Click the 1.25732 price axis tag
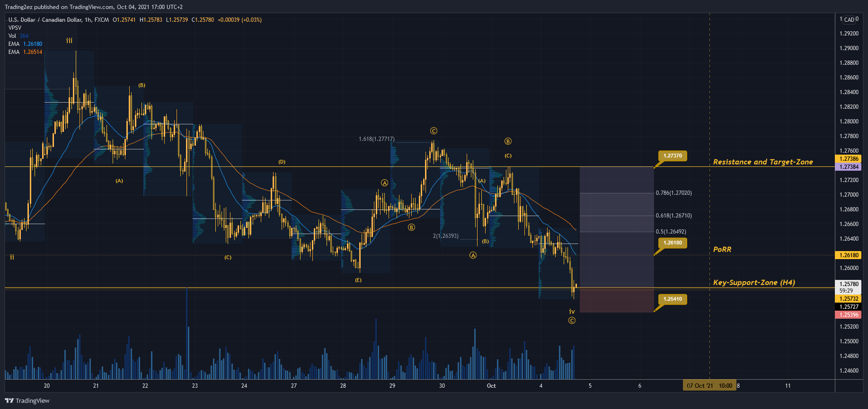The width and height of the screenshot is (868, 409). click(x=849, y=299)
